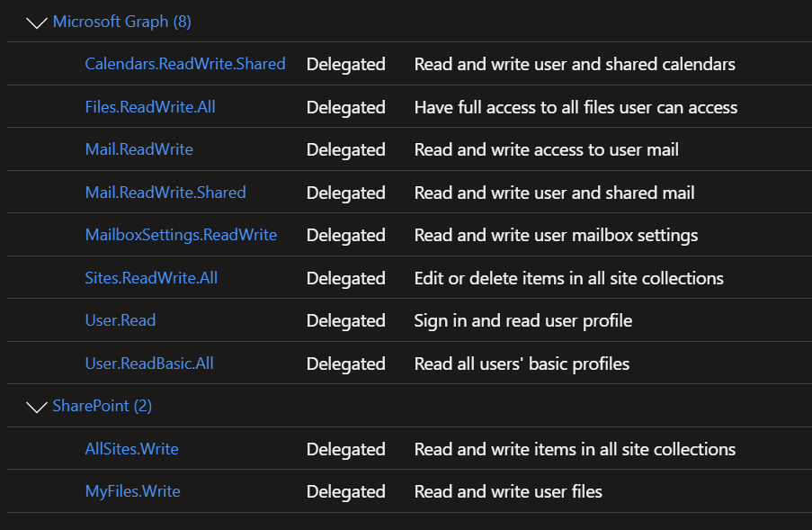This screenshot has height=530, width=812.
Task: Select the 'Edit or delete items in all site collections' text
Action: pos(569,278)
